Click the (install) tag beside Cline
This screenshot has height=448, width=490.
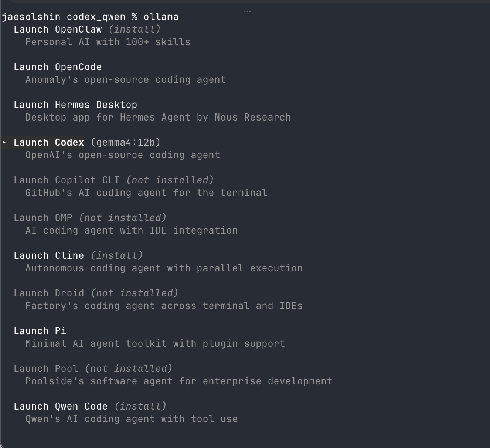click(117, 255)
